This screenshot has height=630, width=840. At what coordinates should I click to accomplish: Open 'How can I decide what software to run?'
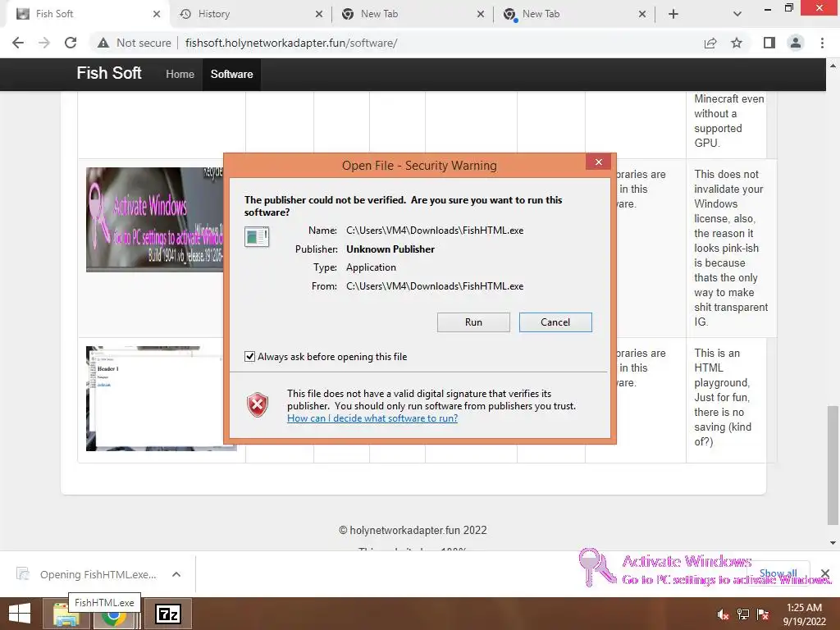point(372,418)
